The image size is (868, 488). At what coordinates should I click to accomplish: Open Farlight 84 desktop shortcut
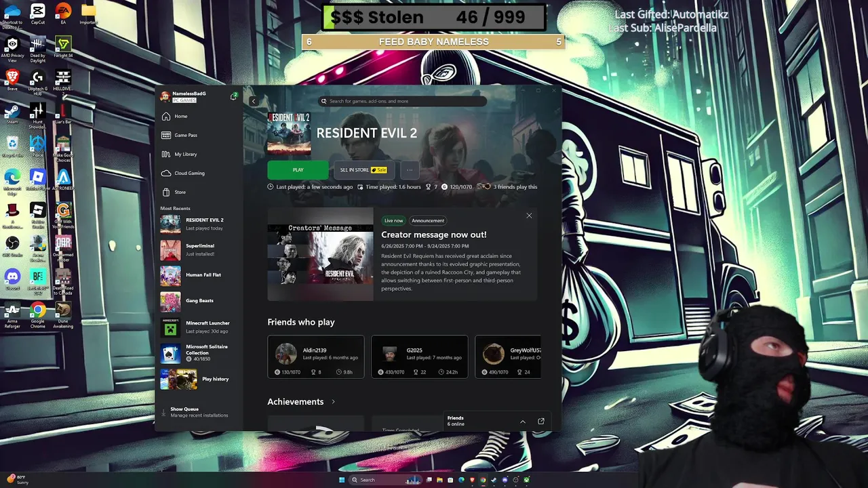click(x=63, y=47)
